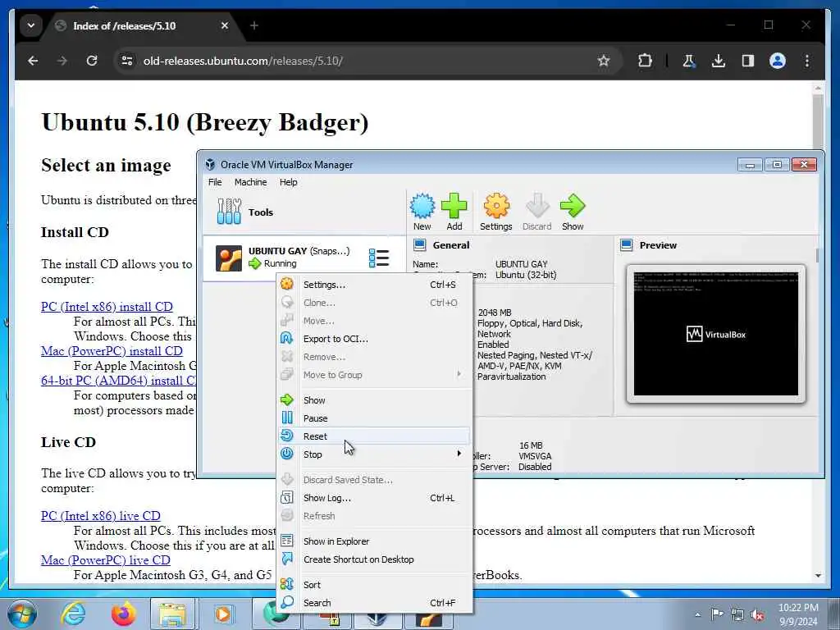Click the muted volume tray icon
This screenshot has width=840, height=630.
pyautogui.click(x=757, y=615)
